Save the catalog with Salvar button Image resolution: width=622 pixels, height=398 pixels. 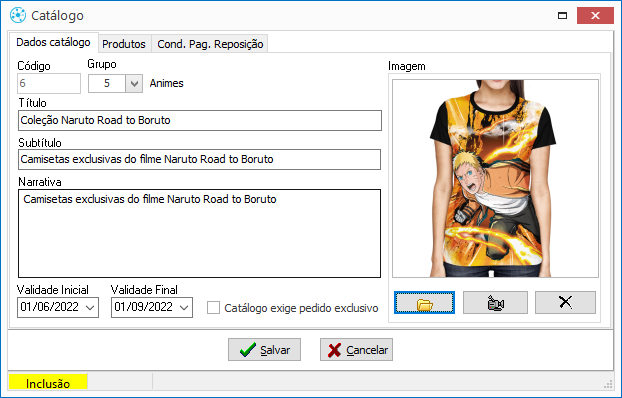(x=264, y=350)
